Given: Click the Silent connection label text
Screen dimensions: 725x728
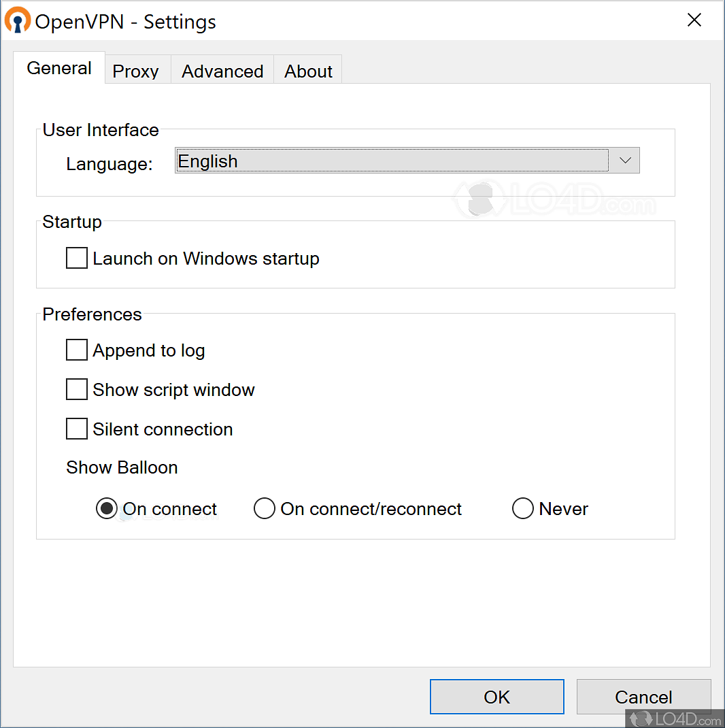Looking at the screenshot, I should [x=163, y=429].
